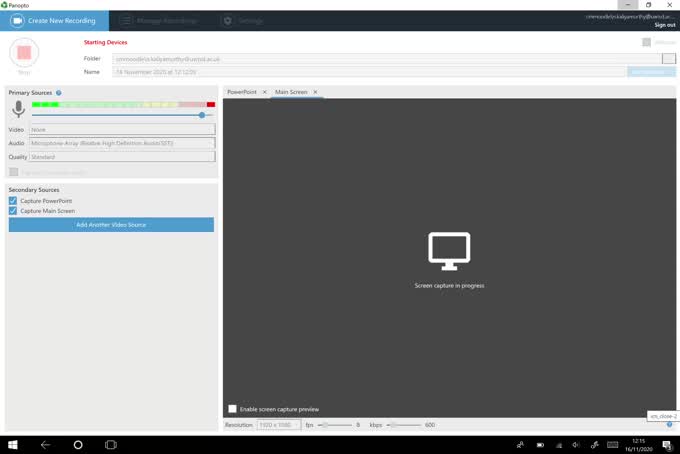This screenshot has width=680, height=454.
Task: Enable screen capture preview checkbox
Action: click(x=233, y=409)
